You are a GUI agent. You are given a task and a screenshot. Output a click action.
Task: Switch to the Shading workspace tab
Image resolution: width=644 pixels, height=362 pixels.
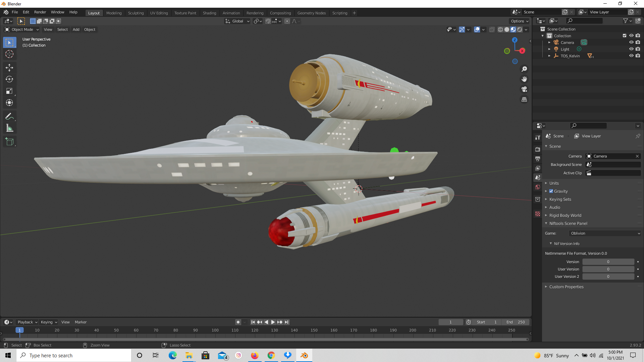pos(209,13)
